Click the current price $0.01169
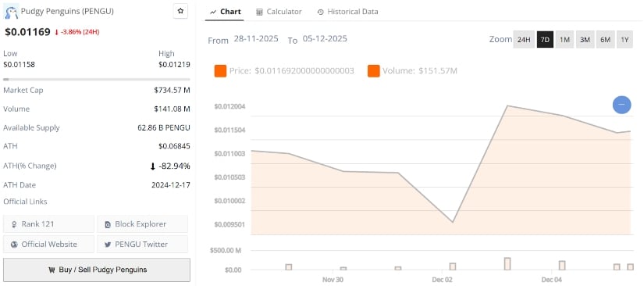The height and width of the screenshot is (286, 644). 27,31
